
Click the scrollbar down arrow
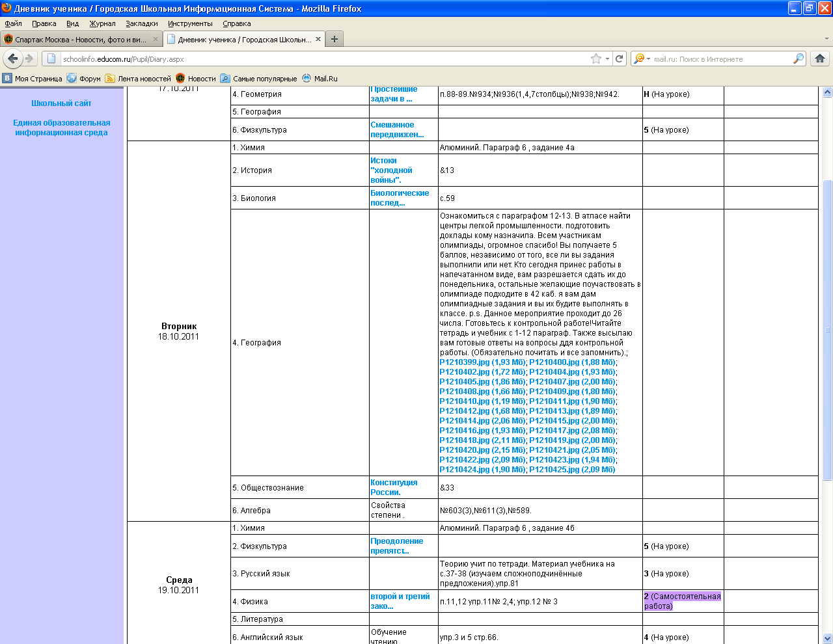click(x=827, y=638)
